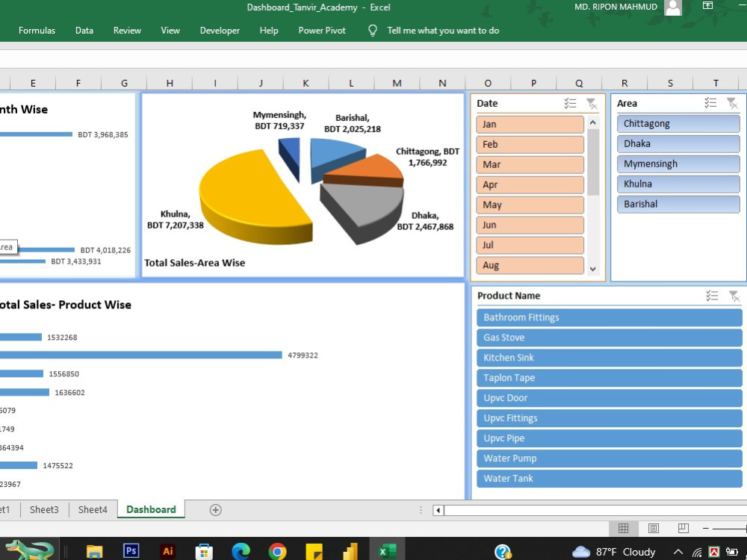Filter products by Upvc Door
The height and width of the screenshot is (560, 747).
[610, 398]
